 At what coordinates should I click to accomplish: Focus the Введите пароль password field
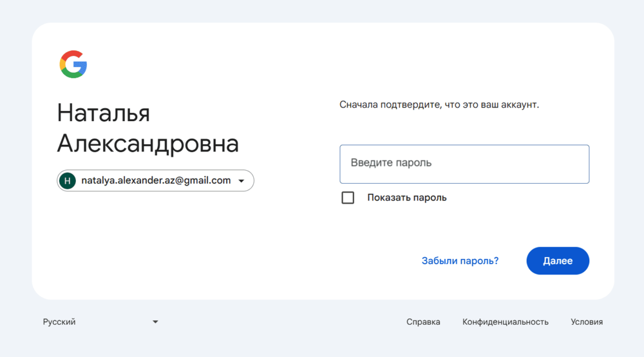point(464,164)
